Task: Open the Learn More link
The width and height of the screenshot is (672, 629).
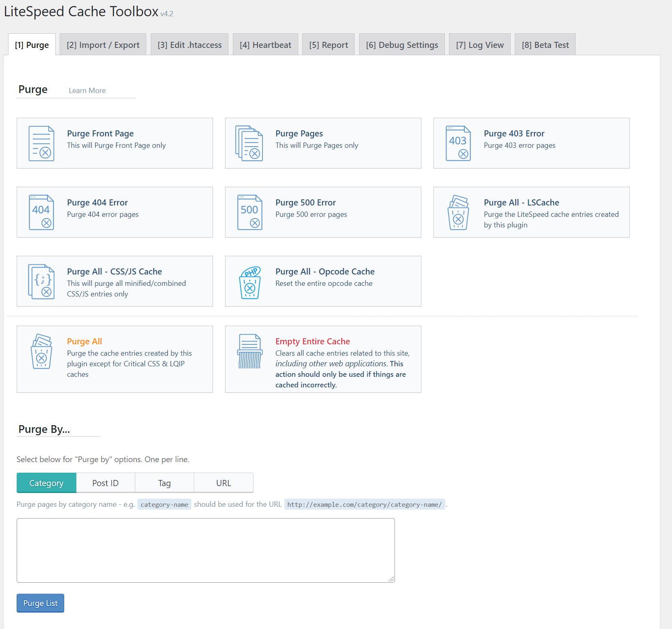Action: click(x=87, y=91)
